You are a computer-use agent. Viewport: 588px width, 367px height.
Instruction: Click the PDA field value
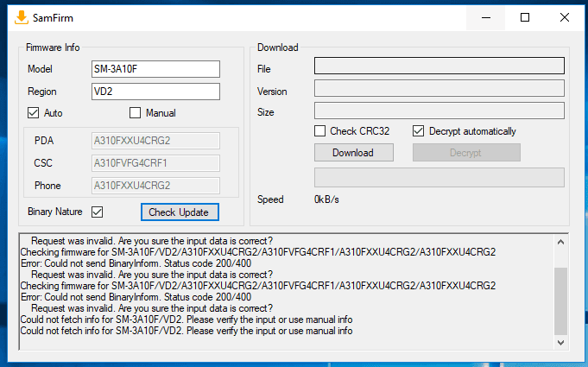pyautogui.click(x=155, y=141)
